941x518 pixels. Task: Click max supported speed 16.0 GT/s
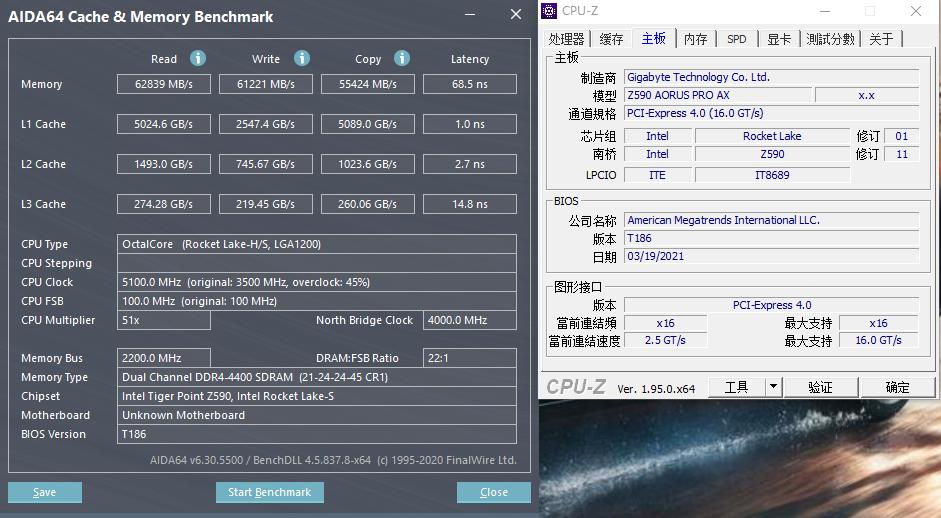coord(879,340)
